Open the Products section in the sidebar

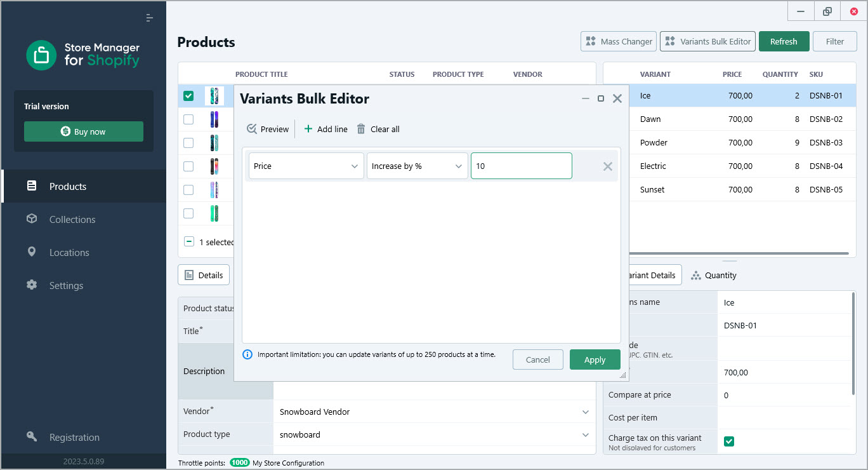(84, 186)
